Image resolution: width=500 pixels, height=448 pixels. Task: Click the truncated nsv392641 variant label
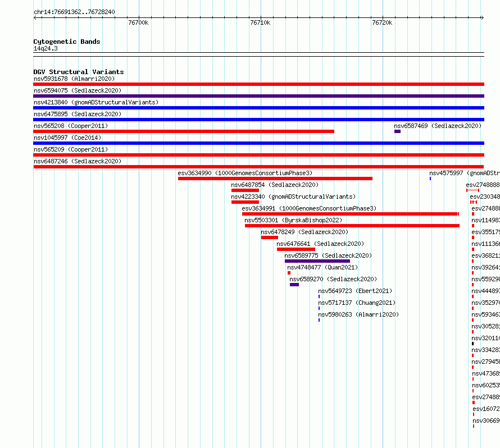[485, 267]
